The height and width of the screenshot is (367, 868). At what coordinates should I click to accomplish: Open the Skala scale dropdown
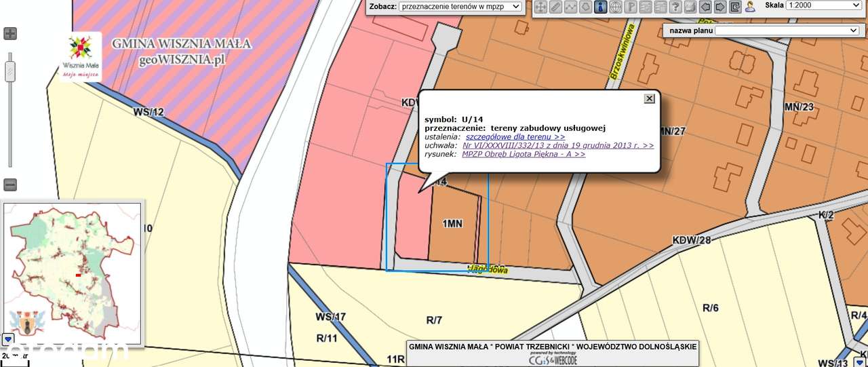pos(824,5)
